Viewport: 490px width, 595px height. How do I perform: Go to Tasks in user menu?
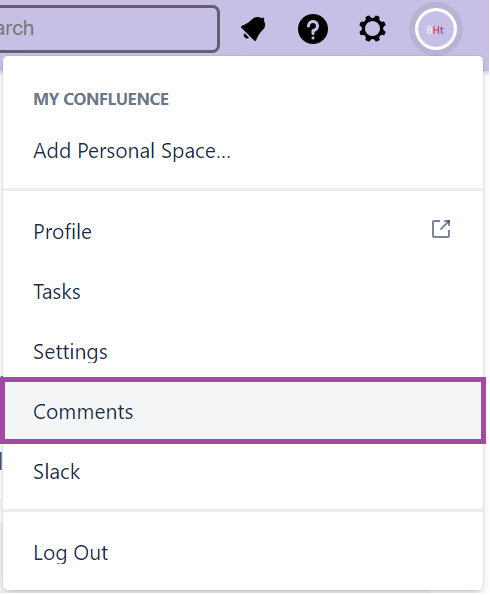243,292
